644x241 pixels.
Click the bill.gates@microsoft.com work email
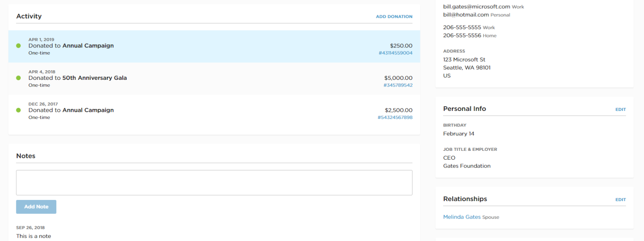(x=476, y=7)
